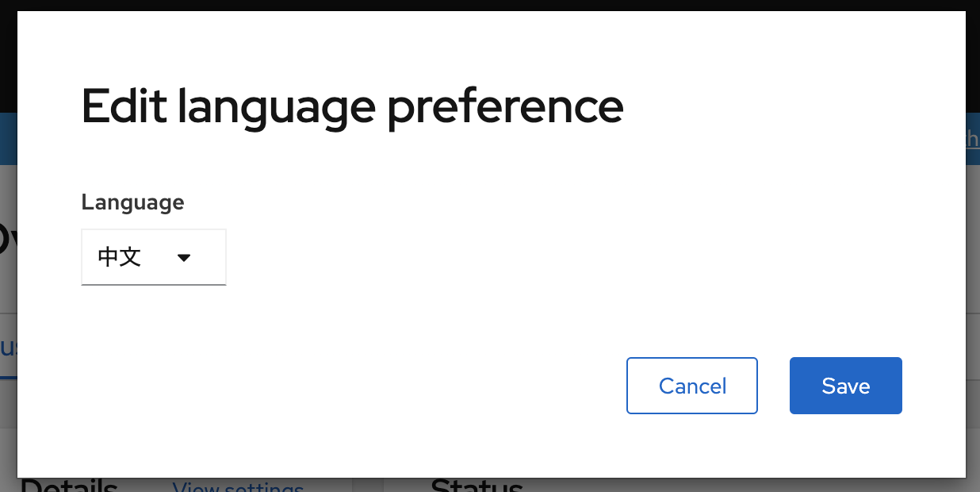Click the Status card heading behind dialog
This screenshot has width=980, height=492.
[476, 485]
